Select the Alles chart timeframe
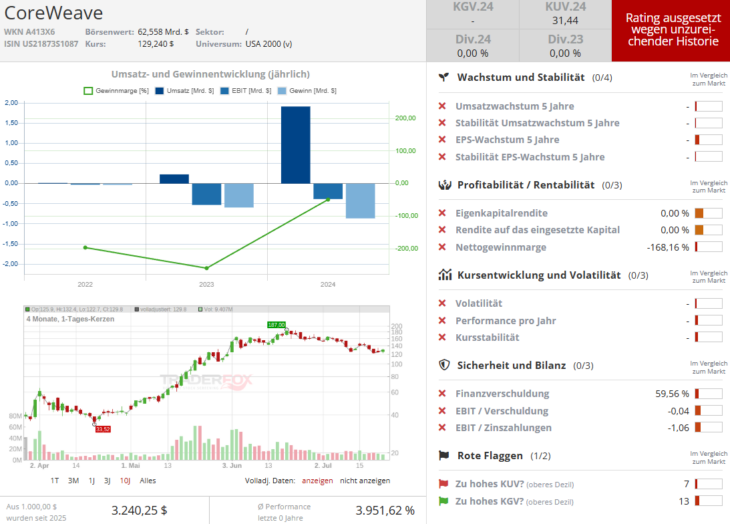This screenshot has height=524, width=730. click(148, 481)
